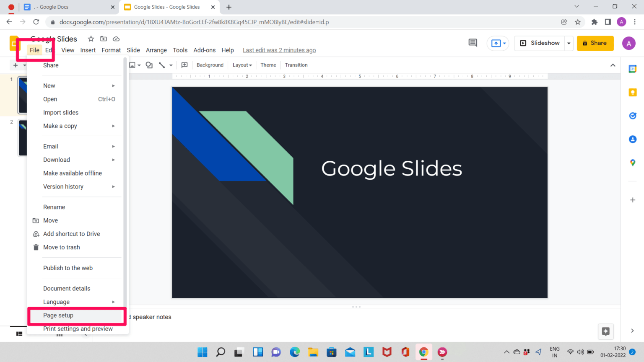Click the browser address bar URL
The height and width of the screenshot is (362, 644).
coord(194,22)
